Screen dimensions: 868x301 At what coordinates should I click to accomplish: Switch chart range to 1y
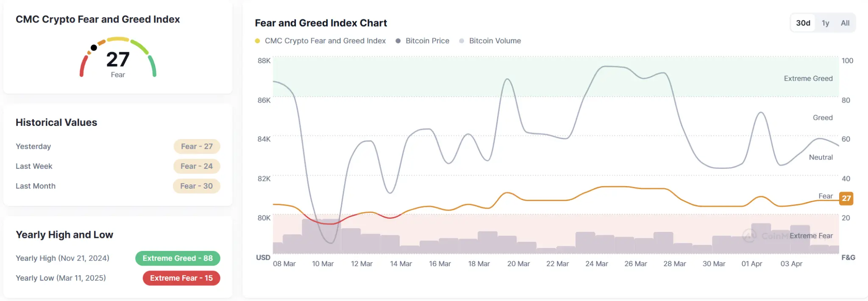pyautogui.click(x=825, y=23)
